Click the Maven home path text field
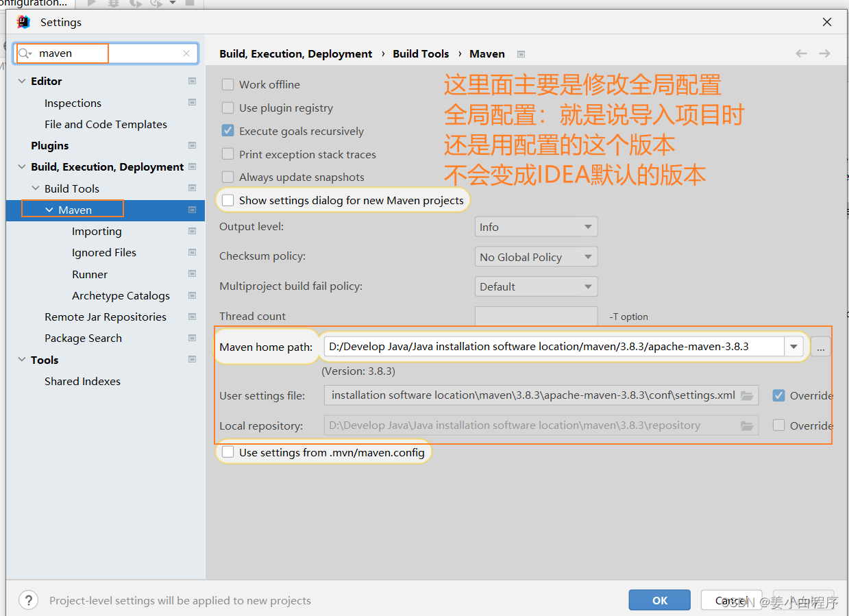The image size is (849, 616). 554,347
